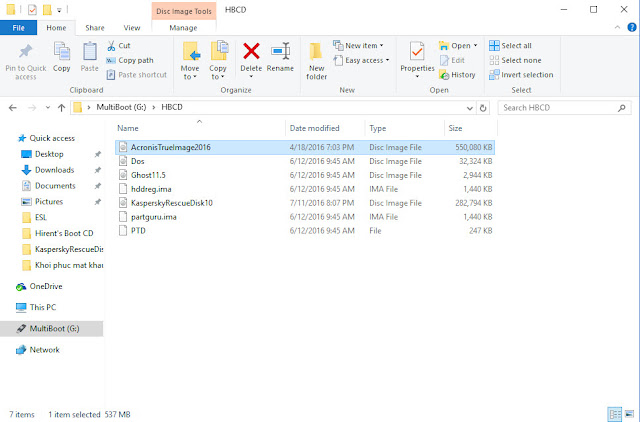Switch to the Share ribbon tab
This screenshot has width=640, height=422.
click(x=95, y=28)
